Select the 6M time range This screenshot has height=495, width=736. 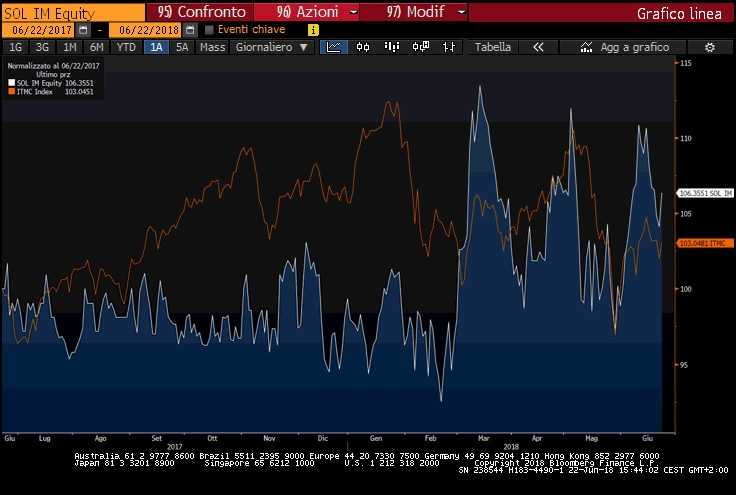click(x=97, y=47)
